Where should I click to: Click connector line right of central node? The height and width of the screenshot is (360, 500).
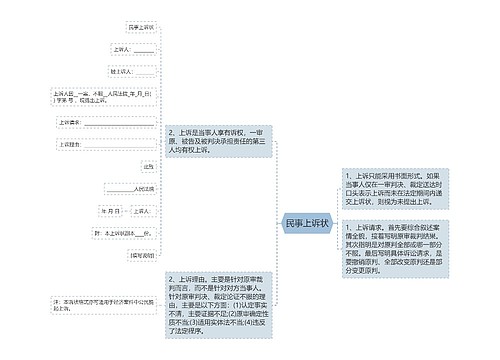tap(335, 223)
